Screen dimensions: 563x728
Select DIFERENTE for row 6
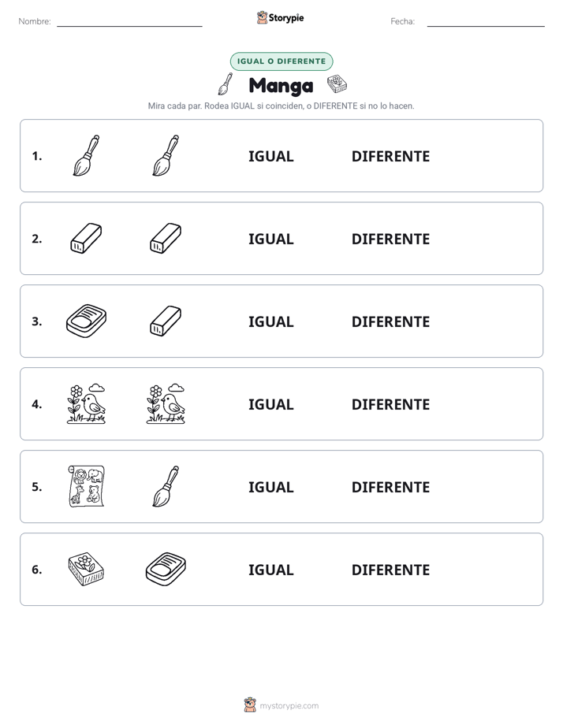tap(390, 570)
